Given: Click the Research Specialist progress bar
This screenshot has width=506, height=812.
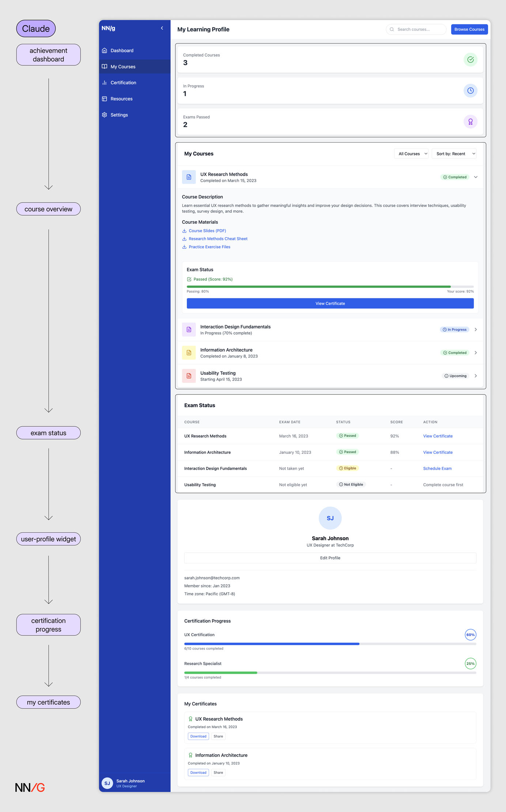Looking at the screenshot, I should [330, 673].
